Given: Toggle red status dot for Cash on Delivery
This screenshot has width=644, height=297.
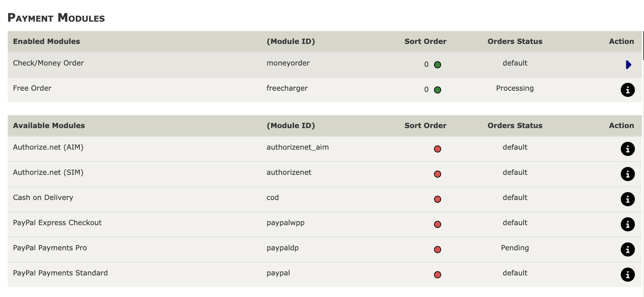Looking at the screenshot, I should click(438, 199).
